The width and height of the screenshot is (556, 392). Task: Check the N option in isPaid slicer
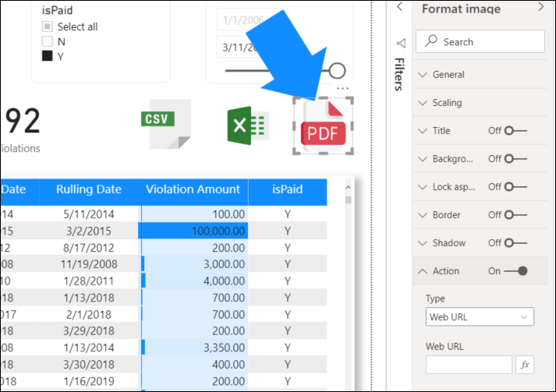(x=48, y=41)
